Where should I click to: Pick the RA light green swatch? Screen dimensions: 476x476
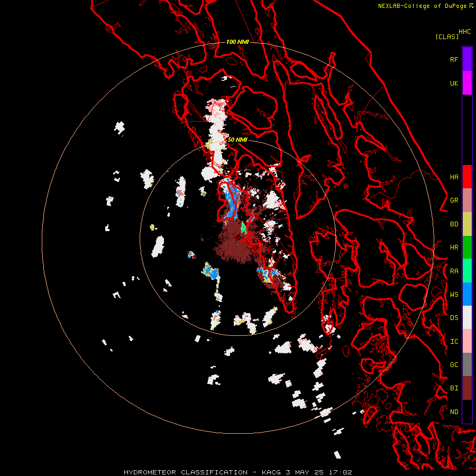coord(467,271)
